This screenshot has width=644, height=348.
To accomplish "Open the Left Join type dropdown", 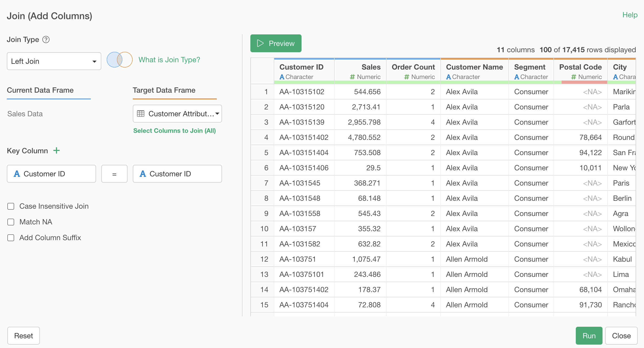I will coord(54,61).
